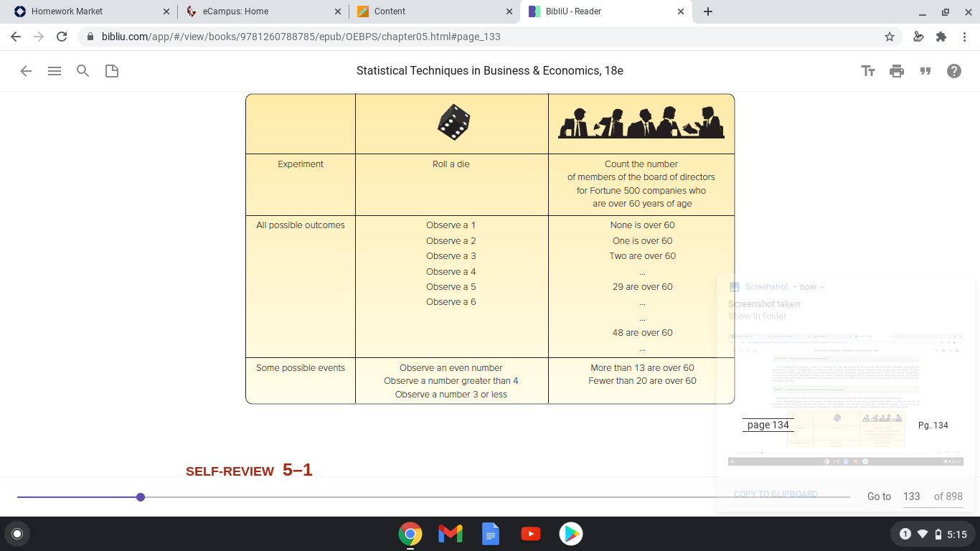980x551 pixels.
Task: Click 'None is over 60' outcome
Action: [643, 225]
